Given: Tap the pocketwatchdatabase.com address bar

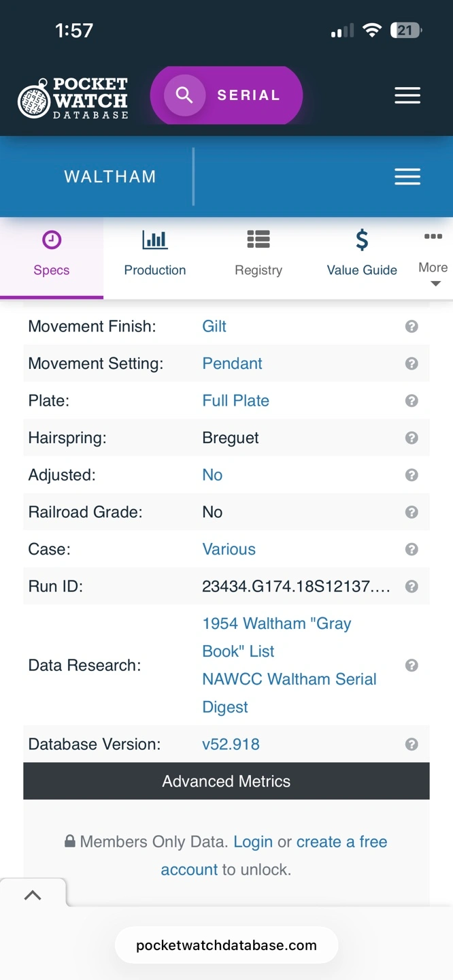Looking at the screenshot, I should tap(227, 945).
